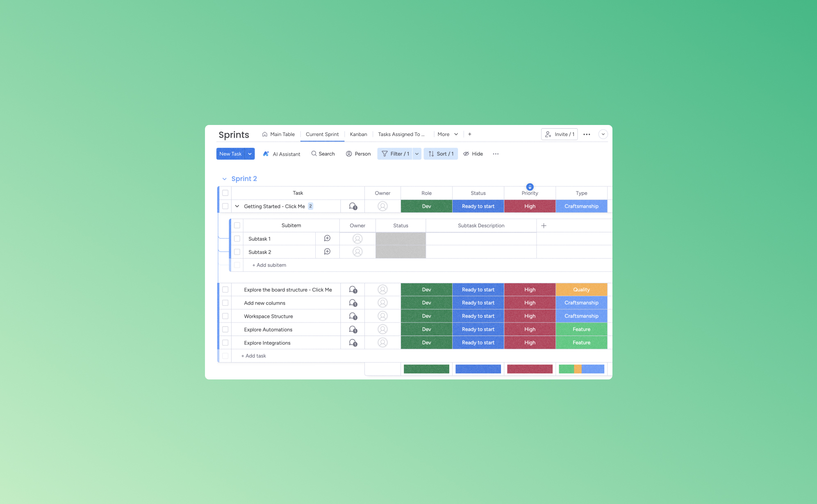Image resolution: width=817 pixels, height=504 pixels.
Task: Switch to the Kanban tab
Action: pos(358,134)
